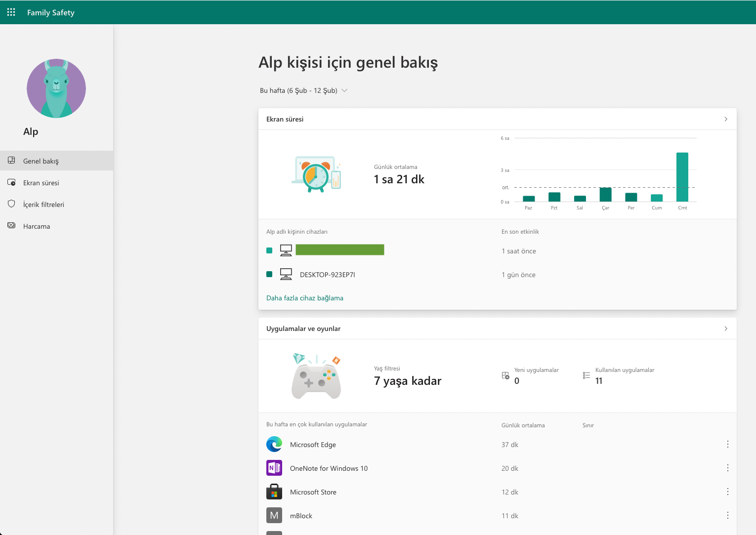
Task: Click the DESKTOP-923EP7I computer icon
Action: tap(286, 274)
